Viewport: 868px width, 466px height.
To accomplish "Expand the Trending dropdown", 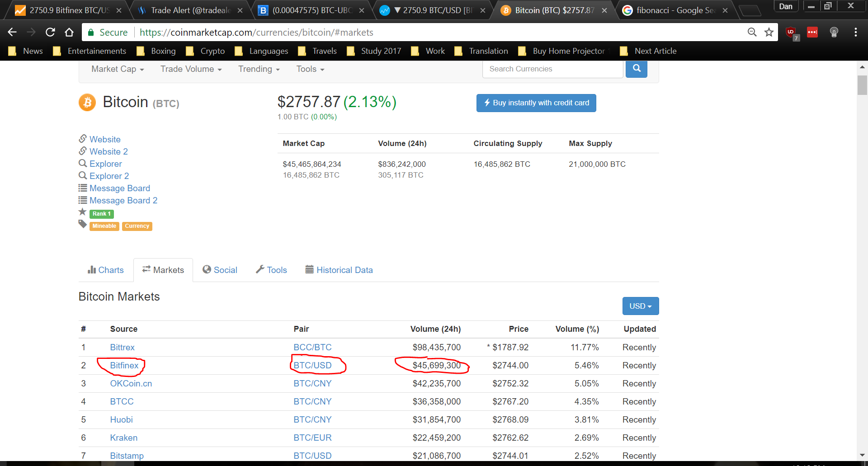I will tap(259, 69).
